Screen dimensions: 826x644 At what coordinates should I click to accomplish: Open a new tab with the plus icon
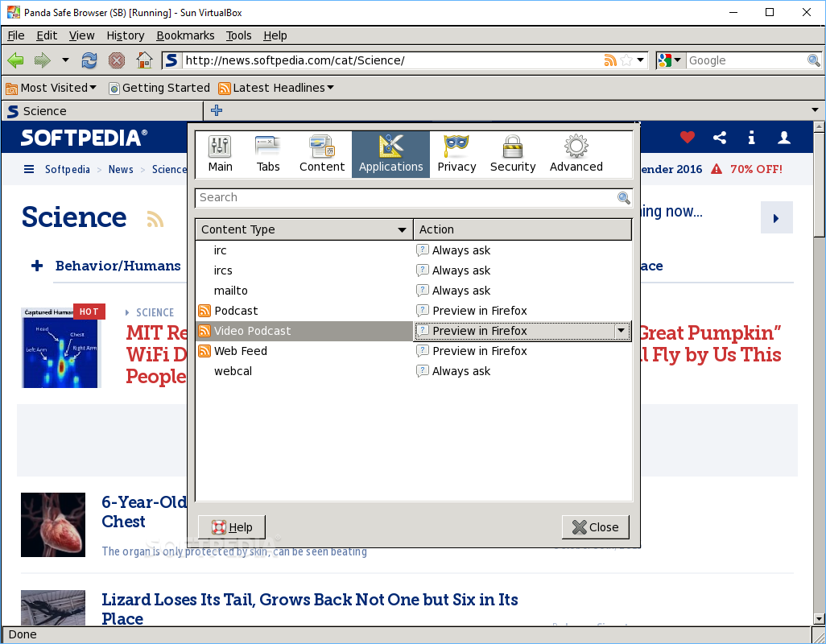(217, 110)
